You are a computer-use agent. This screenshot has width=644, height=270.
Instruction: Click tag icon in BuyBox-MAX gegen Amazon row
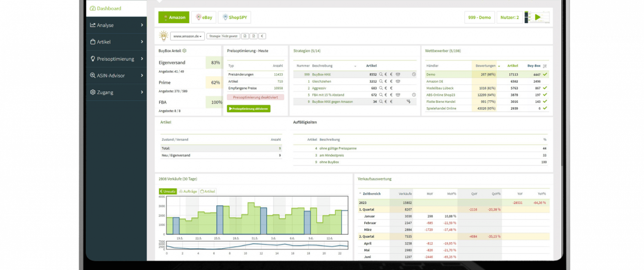coord(408,102)
